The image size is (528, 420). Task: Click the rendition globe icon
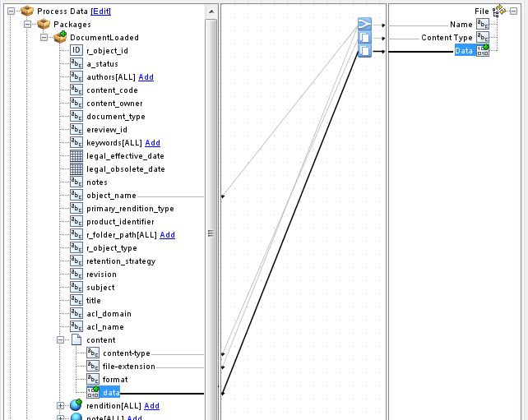pos(76,405)
